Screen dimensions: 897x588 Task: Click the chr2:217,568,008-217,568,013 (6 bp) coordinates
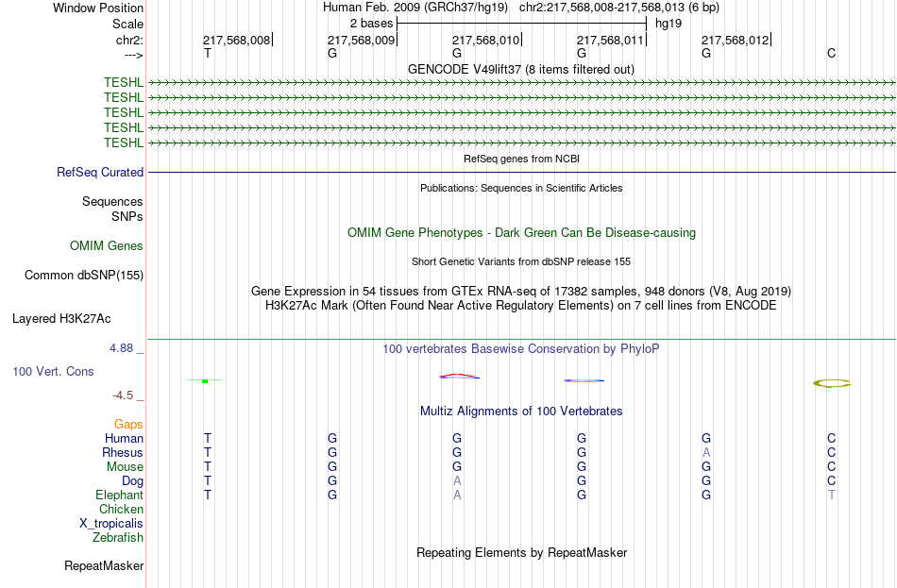(619, 8)
